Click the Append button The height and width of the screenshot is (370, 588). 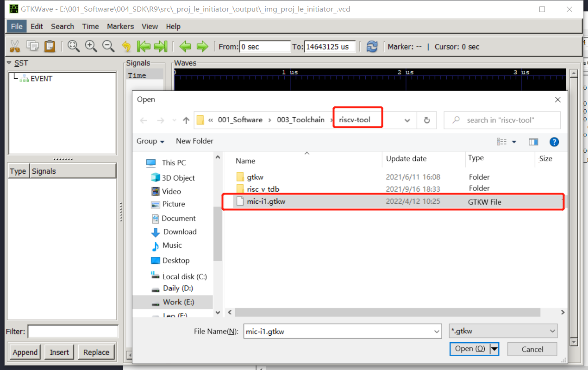pyautogui.click(x=25, y=352)
